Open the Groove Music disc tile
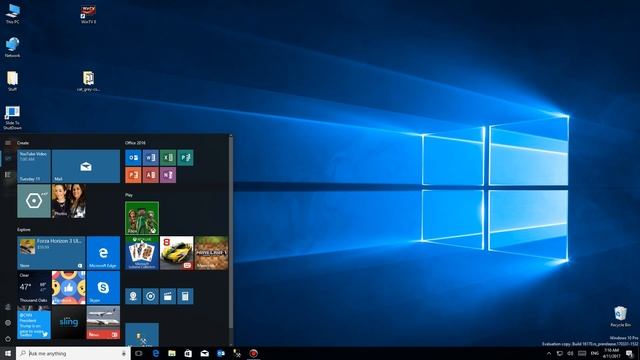640x360 pixels. 151,296
